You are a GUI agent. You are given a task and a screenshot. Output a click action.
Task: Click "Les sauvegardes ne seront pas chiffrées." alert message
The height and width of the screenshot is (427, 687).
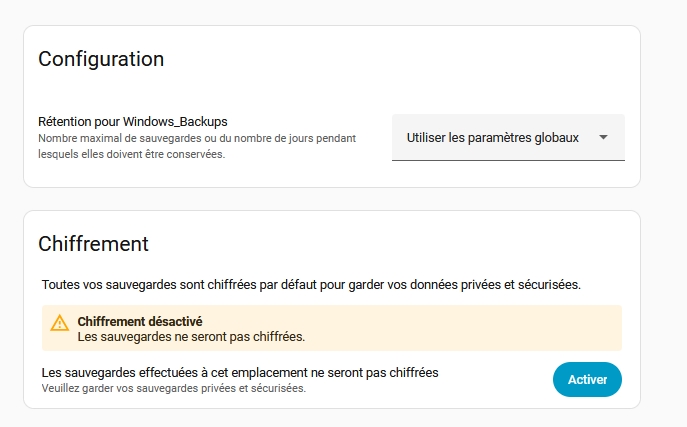click(191, 337)
